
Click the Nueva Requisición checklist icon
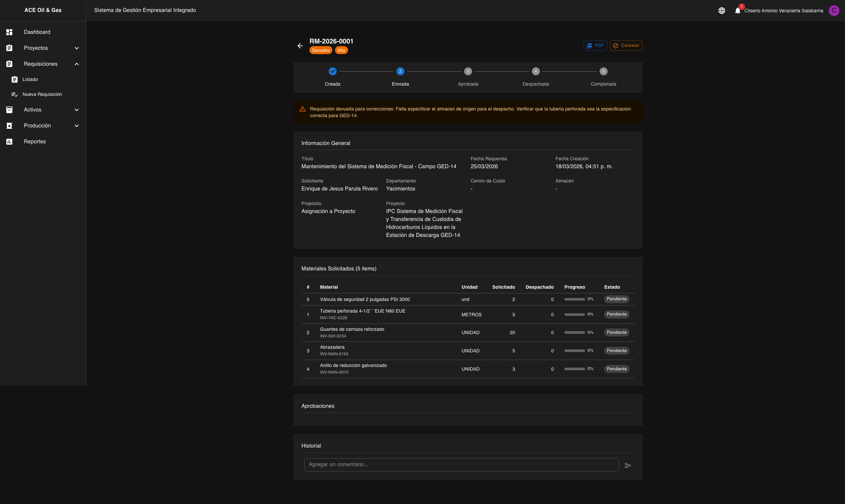14,95
